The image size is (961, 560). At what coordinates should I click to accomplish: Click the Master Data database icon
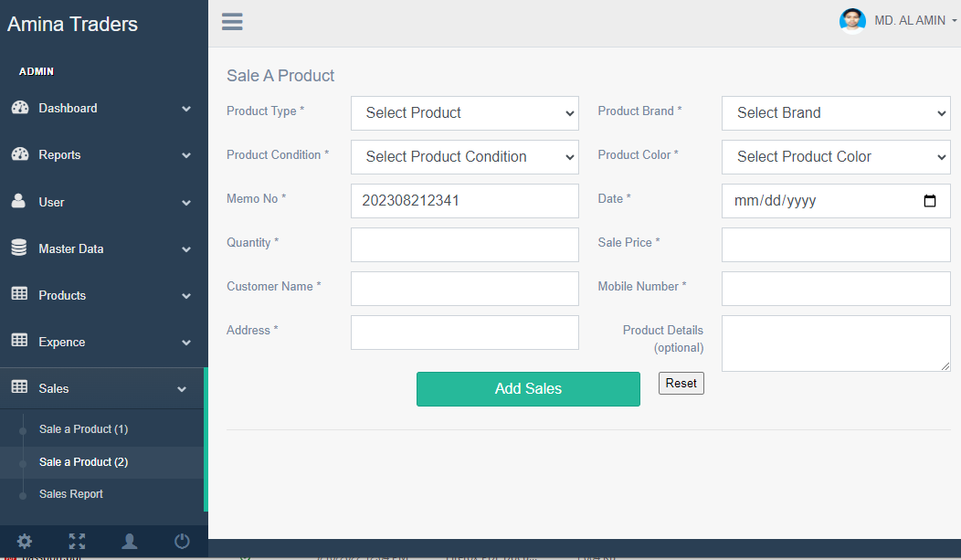click(x=19, y=248)
